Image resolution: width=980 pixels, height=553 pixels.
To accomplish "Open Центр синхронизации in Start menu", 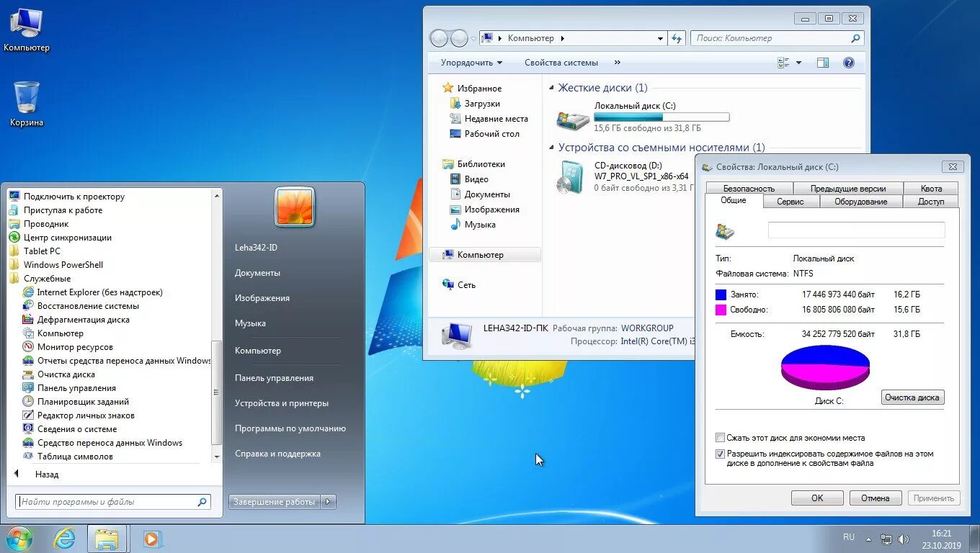I will 67,237.
